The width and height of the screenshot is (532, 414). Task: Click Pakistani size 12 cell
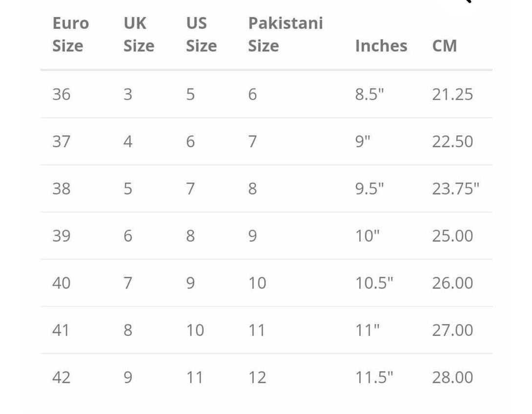point(257,377)
